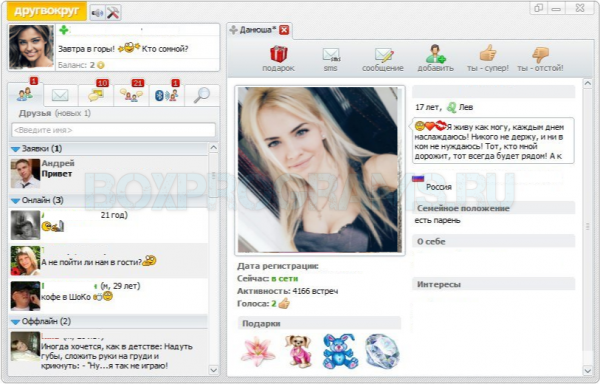Click the Россия flag icon
600x384 pixels.
coord(418,179)
